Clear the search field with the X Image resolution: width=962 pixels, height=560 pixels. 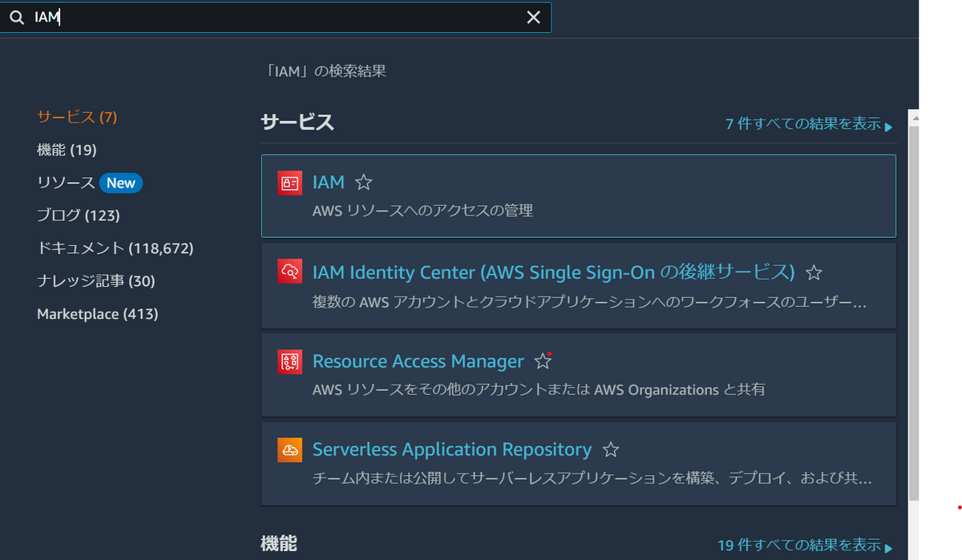[x=533, y=18]
